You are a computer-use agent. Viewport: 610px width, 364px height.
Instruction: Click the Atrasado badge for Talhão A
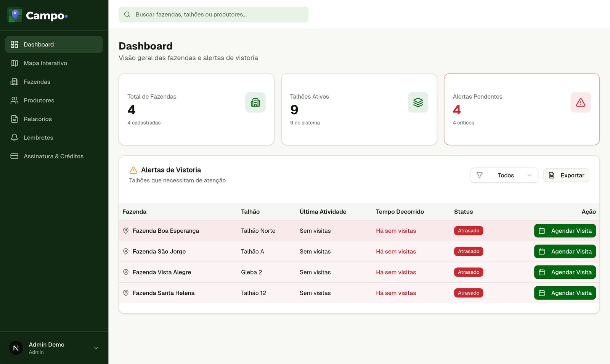tap(469, 252)
